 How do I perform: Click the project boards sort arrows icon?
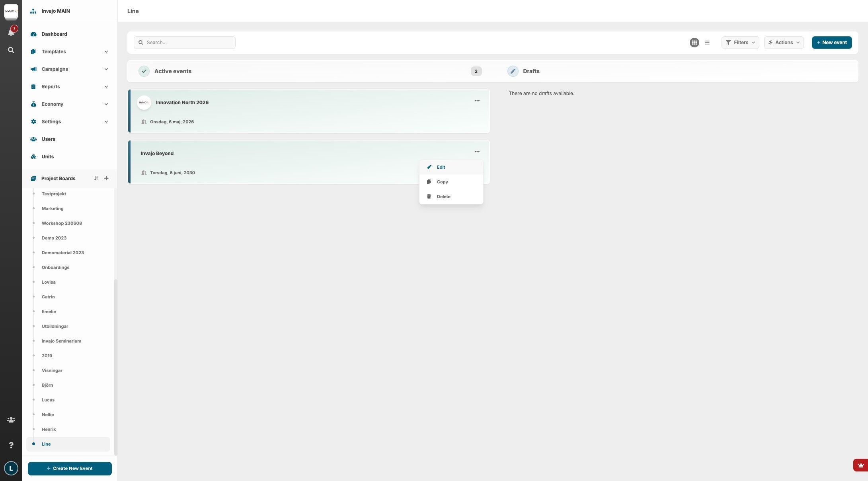[x=96, y=178]
